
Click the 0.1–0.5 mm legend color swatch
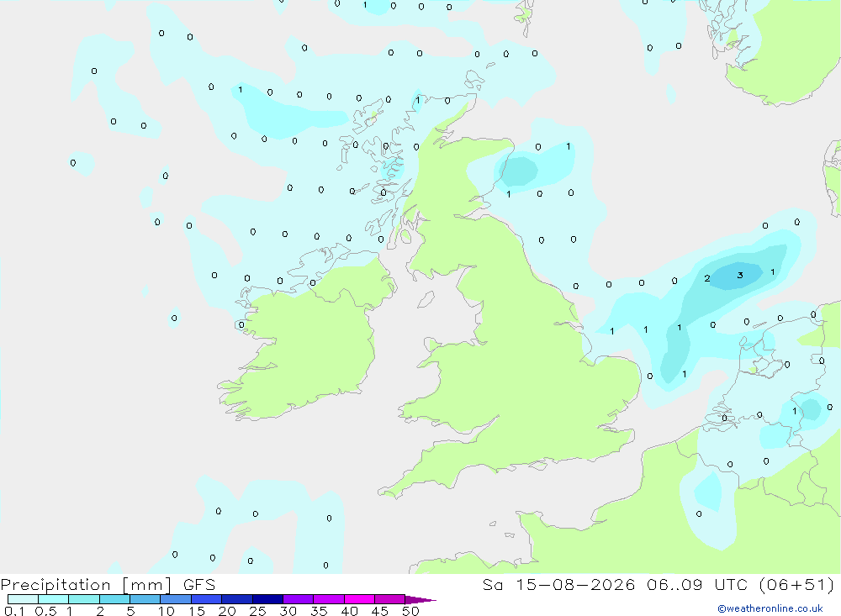(x=23, y=599)
